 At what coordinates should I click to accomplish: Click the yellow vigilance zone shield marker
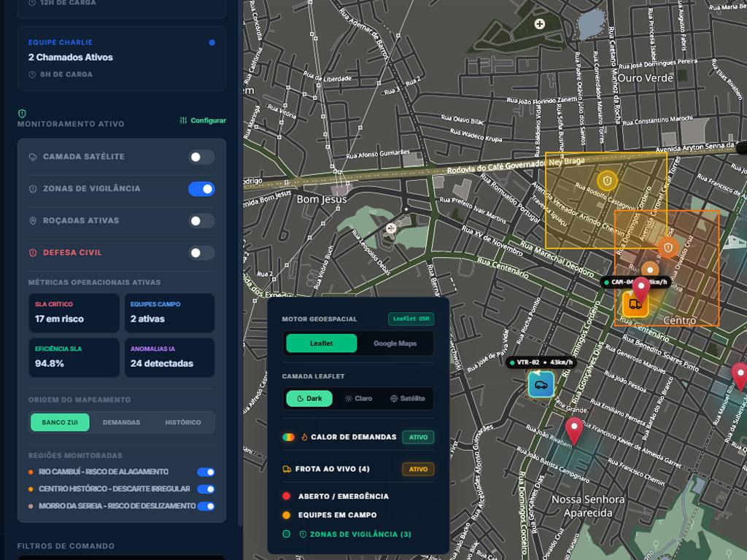[x=607, y=181]
